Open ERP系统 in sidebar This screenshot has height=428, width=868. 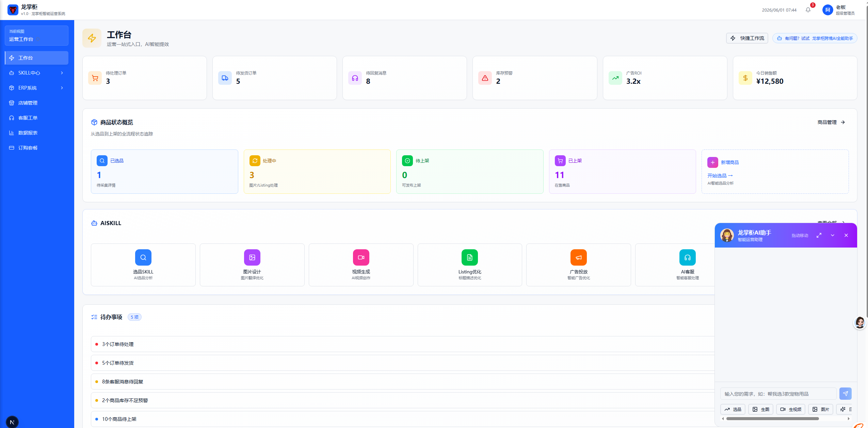[x=37, y=88]
